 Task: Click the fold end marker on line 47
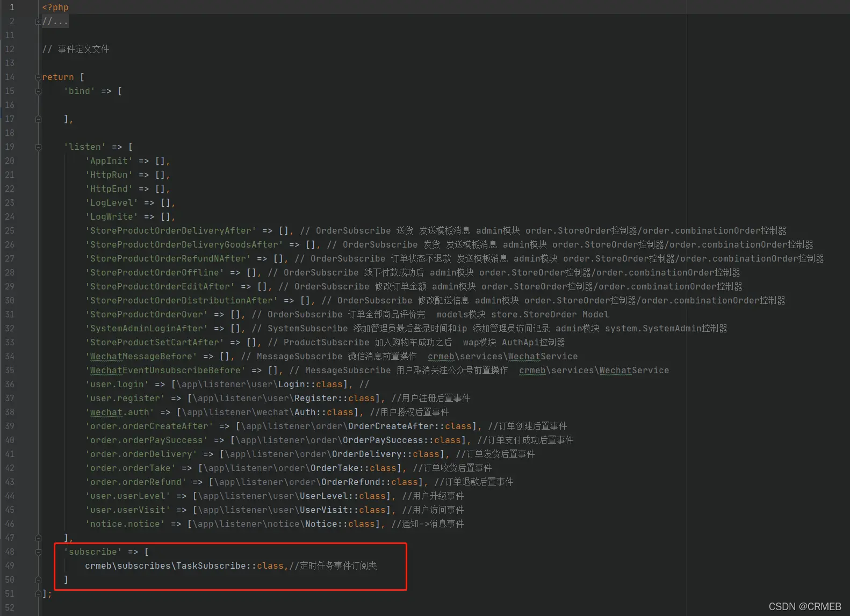coord(38,538)
